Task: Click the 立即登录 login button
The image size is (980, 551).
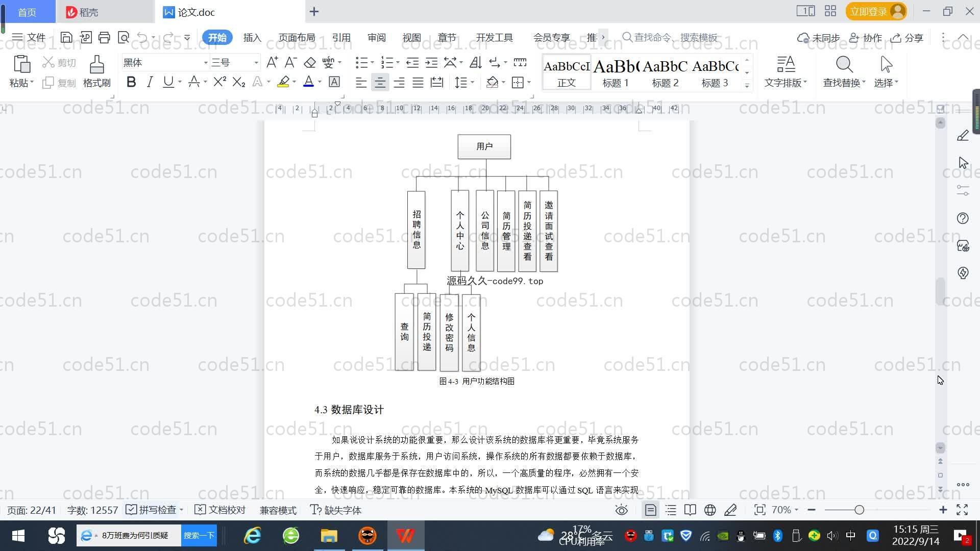Action: click(876, 11)
